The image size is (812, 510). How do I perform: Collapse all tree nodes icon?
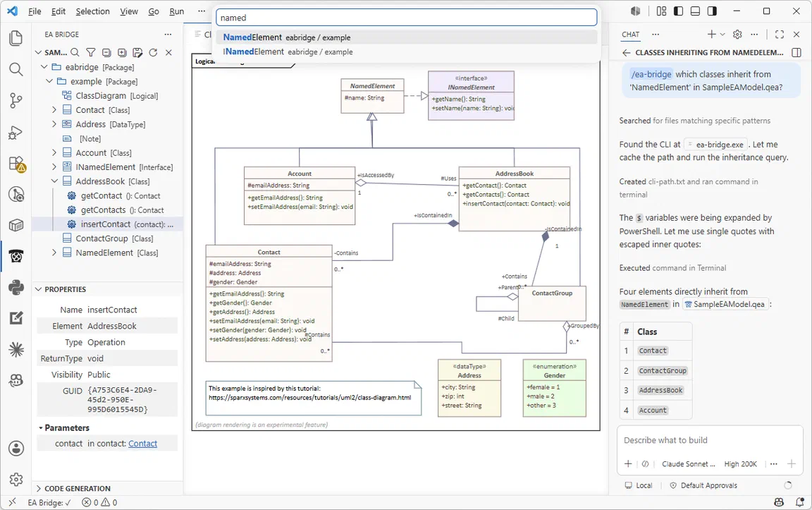click(106, 52)
